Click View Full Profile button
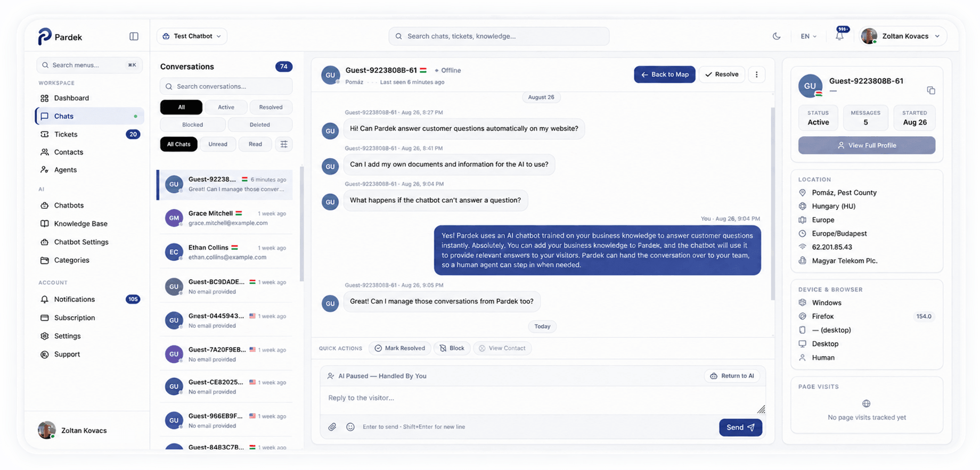The image size is (980, 470). pos(867,145)
